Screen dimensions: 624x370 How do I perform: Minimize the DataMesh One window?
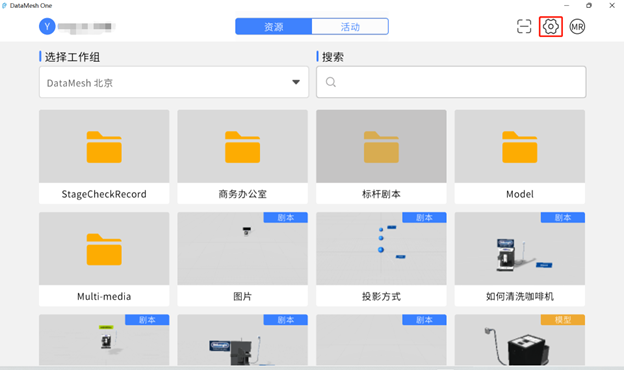(567, 6)
